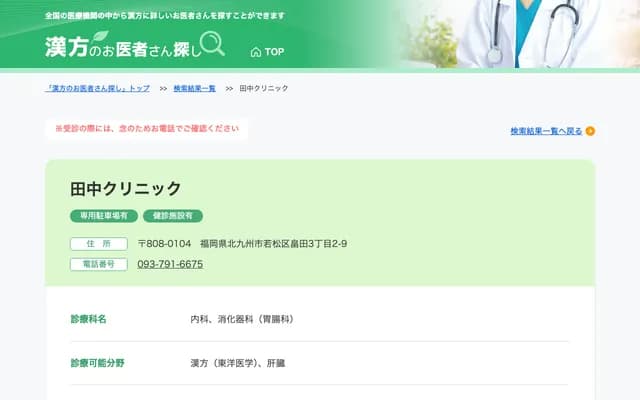Click the doctor banner image
The image size is (640, 400).
(x=518, y=34)
